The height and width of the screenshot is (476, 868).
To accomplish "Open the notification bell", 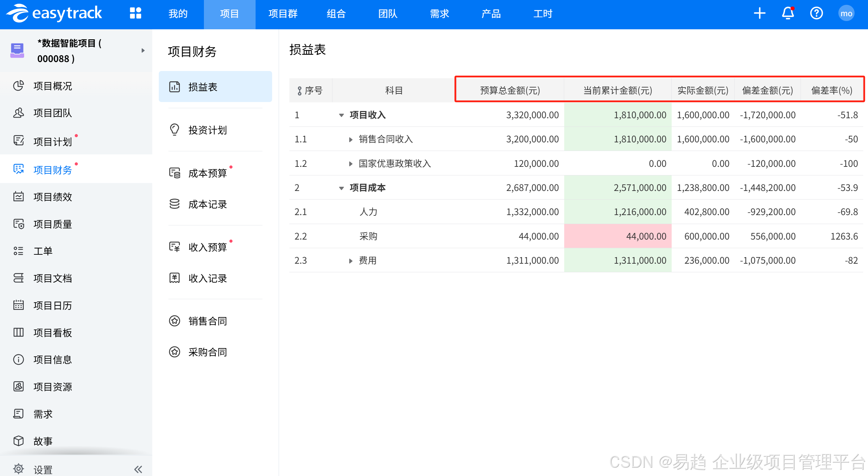I will click(x=788, y=13).
